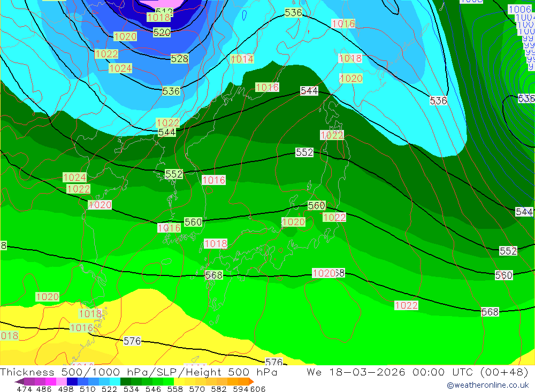Click the 486 legend value
The image size is (535, 392).
(x=44, y=389)
